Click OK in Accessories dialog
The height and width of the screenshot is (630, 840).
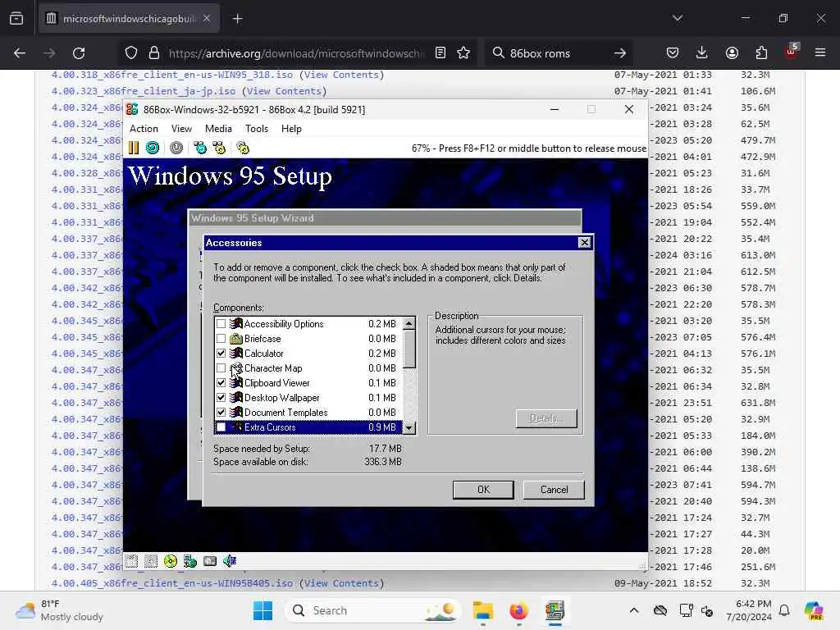pyautogui.click(x=483, y=490)
